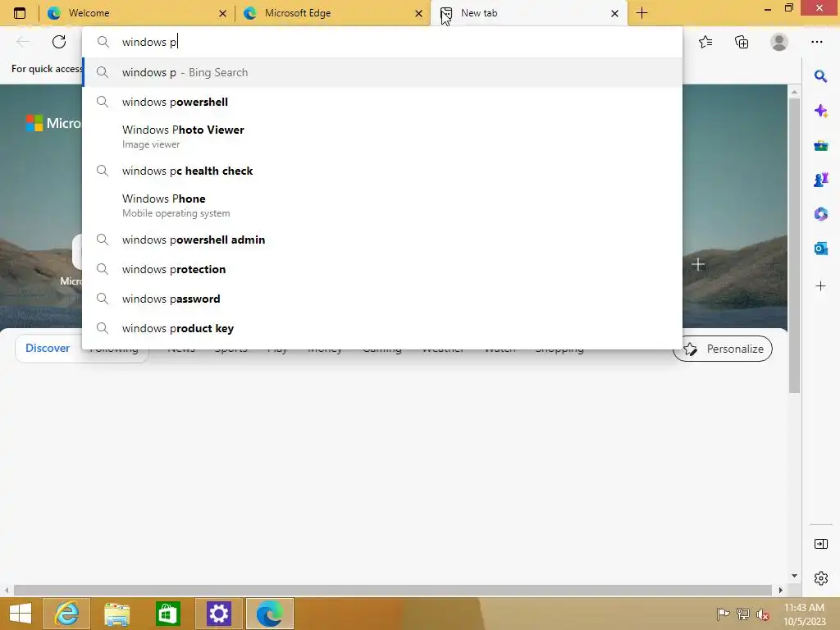The height and width of the screenshot is (630, 840).
Task: Click the muted volume tray icon
Action: tap(762, 614)
